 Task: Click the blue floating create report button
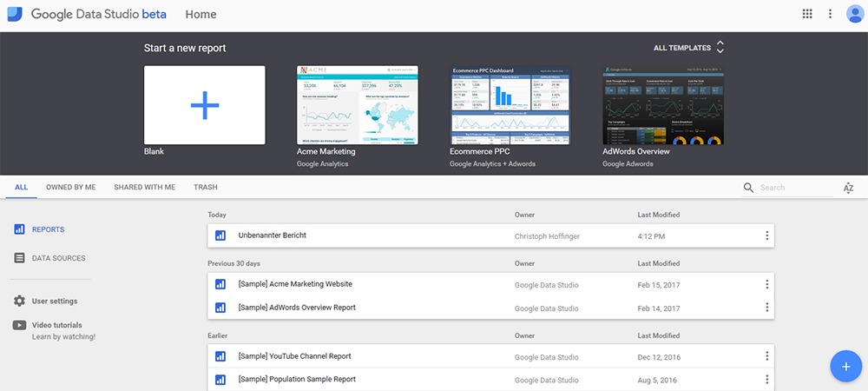[x=845, y=366]
